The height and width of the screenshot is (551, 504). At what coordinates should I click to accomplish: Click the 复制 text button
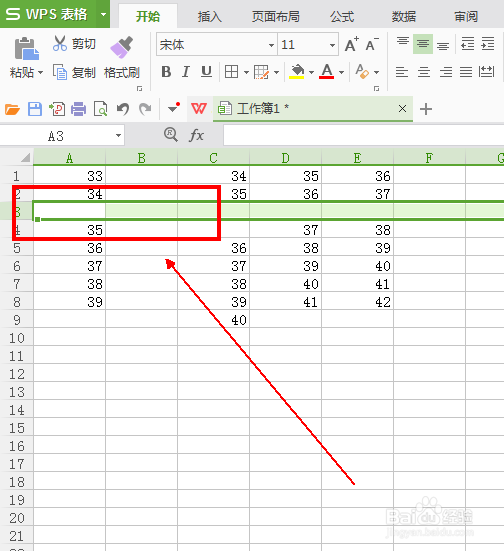[x=84, y=73]
